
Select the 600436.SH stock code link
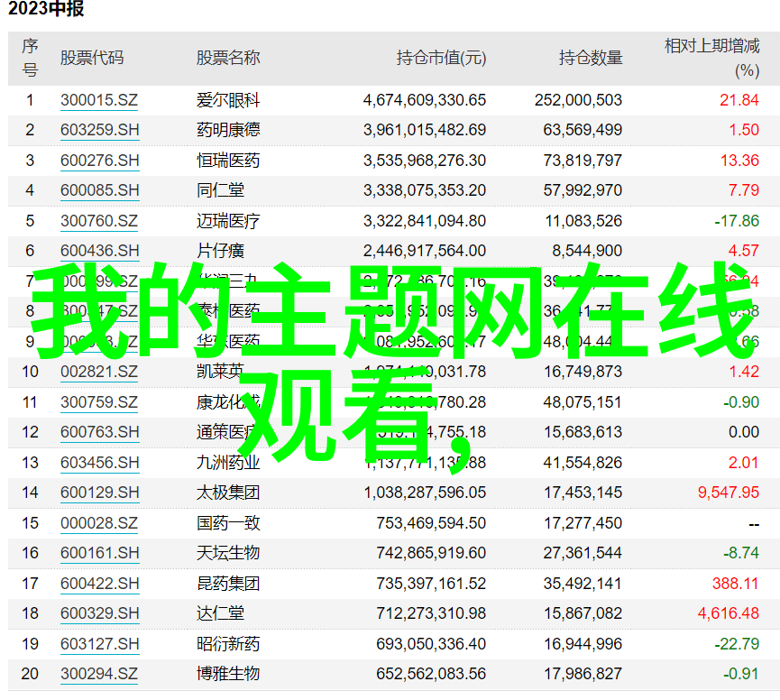99,250
